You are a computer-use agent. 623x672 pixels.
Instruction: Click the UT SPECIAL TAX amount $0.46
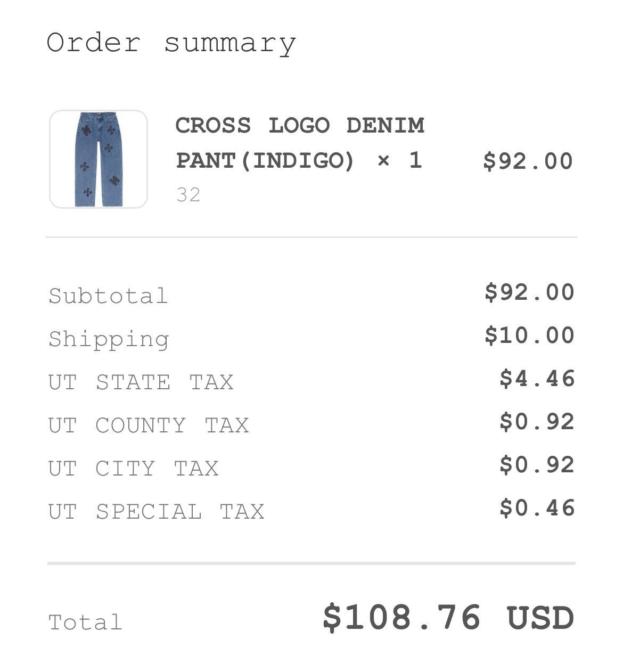(537, 508)
